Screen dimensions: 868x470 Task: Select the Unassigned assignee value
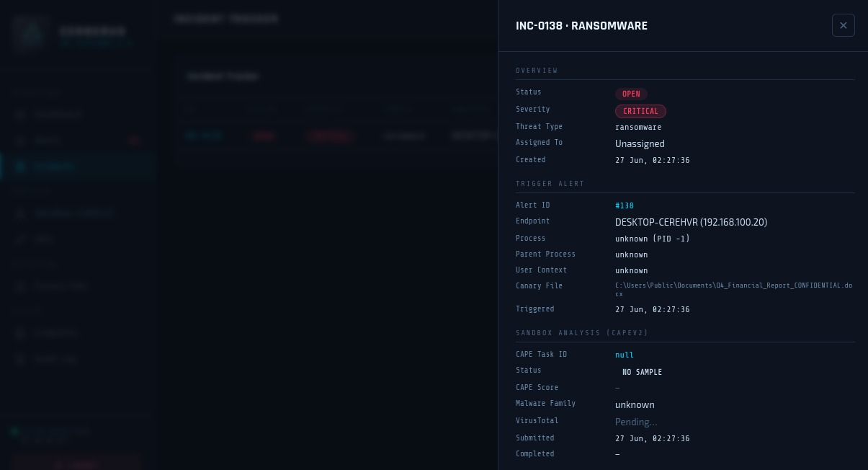tap(640, 143)
